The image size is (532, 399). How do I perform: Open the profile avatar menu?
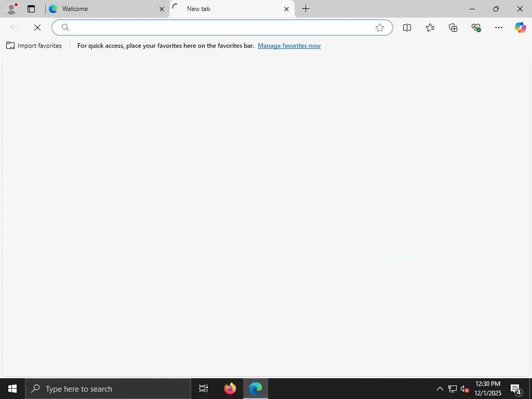12,9
